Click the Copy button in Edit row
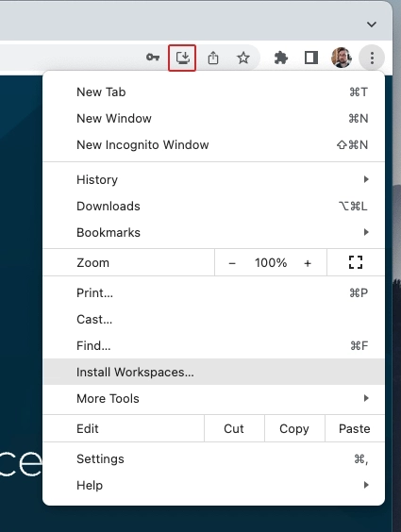This screenshot has height=532, width=401. 294,428
